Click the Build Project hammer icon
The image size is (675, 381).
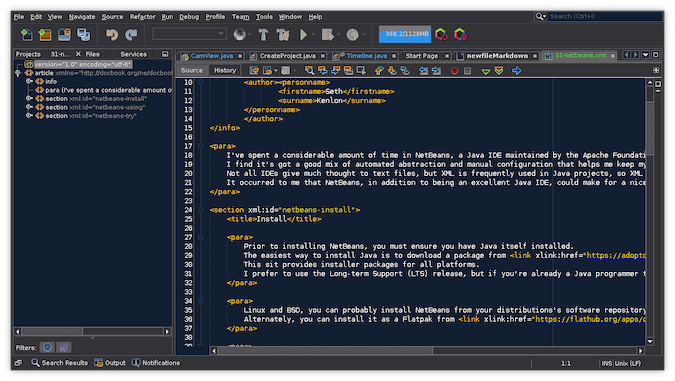[x=263, y=34]
